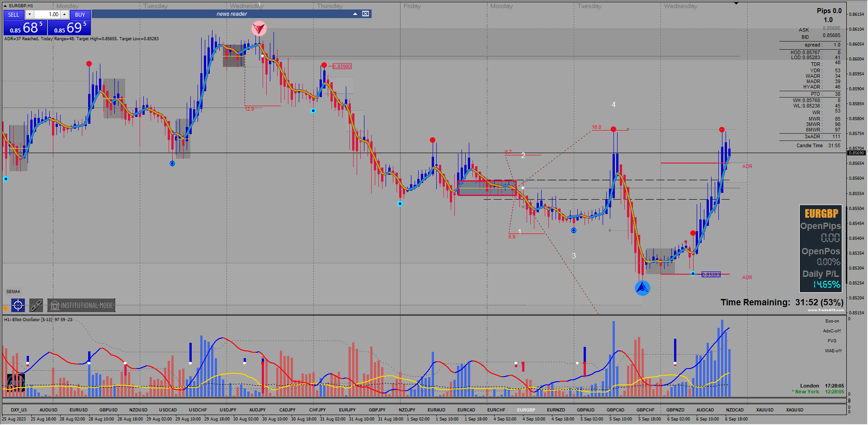
Task: Switch to the GBPUSD symbol tab
Action: click(x=108, y=410)
